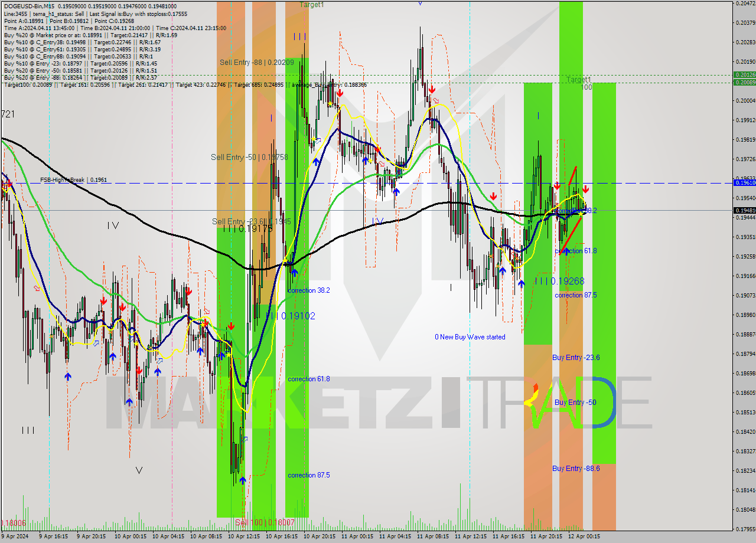Image resolution: width=756 pixels, height=543 pixels.
Task: Click the blue 0.19610 price axis marker
Action: pos(744,182)
